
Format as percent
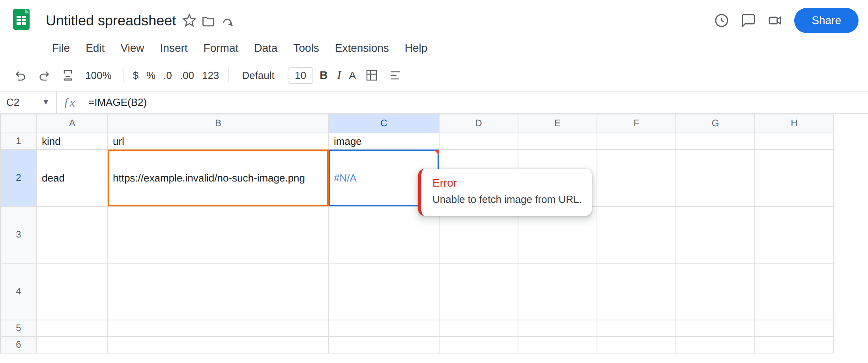tap(151, 75)
